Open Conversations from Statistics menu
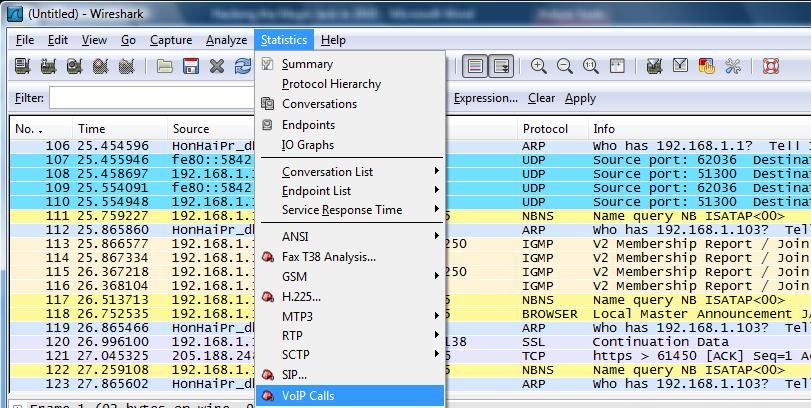The image size is (811, 408). (x=350, y=103)
